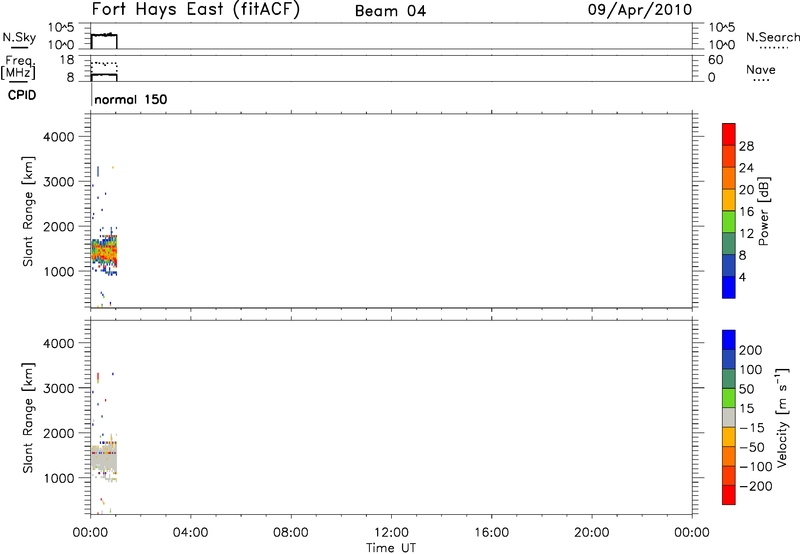Click the 'Fort Hays East (fitACF)' title
The width and height of the screenshot is (800, 554).
195,9
